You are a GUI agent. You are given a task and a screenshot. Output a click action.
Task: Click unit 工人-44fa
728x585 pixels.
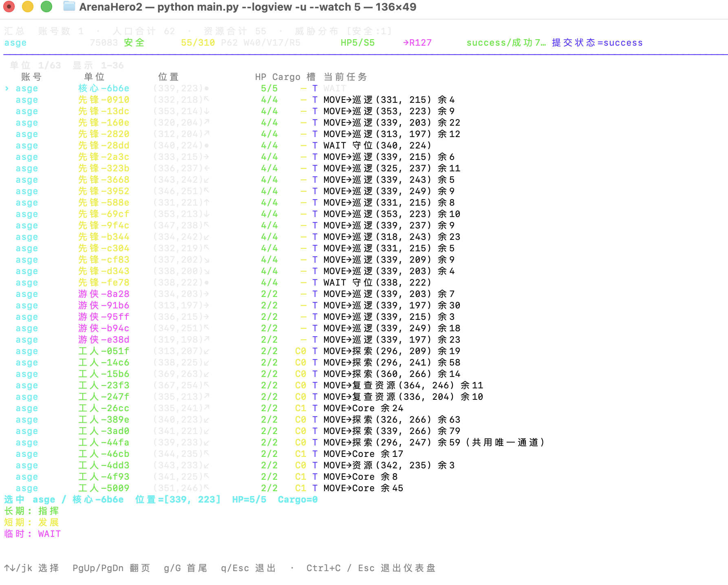click(x=104, y=442)
